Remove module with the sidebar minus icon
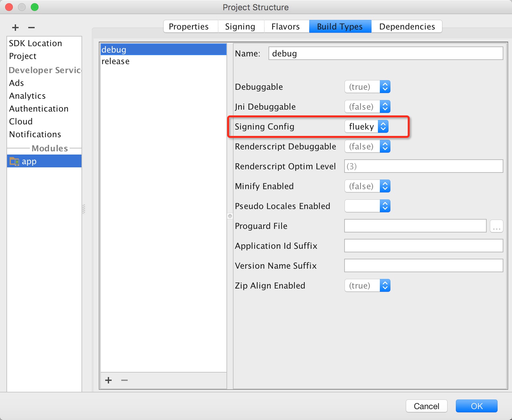The width and height of the screenshot is (512, 420). [31, 28]
